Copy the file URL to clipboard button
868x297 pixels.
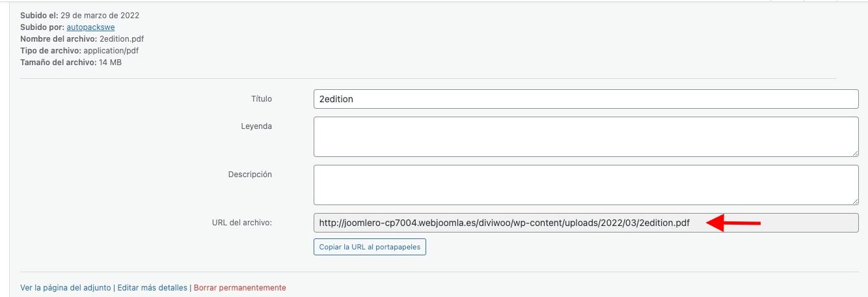[x=370, y=247]
